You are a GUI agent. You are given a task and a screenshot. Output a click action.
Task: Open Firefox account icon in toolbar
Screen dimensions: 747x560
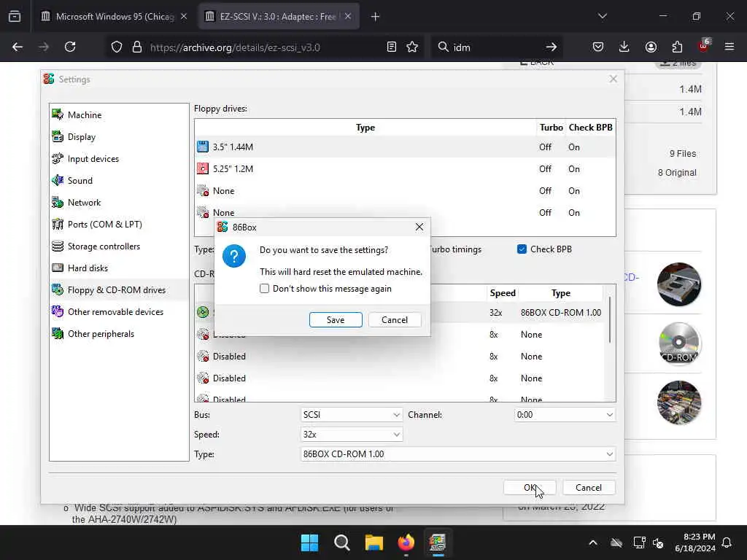pyautogui.click(x=651, y=47)
